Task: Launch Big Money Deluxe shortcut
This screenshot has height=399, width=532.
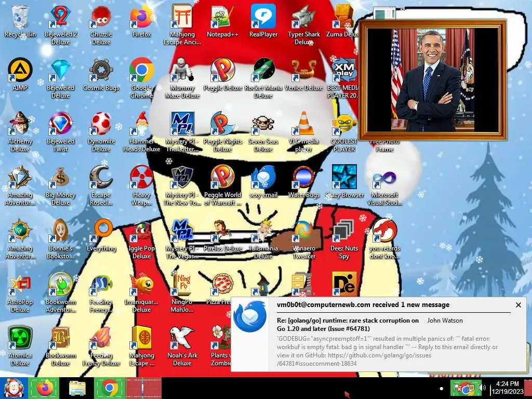Action: (60, 185)
